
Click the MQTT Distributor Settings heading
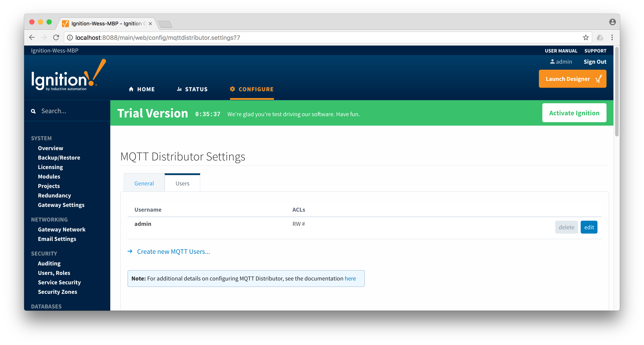pyautogui.click(x=183, y=157)
